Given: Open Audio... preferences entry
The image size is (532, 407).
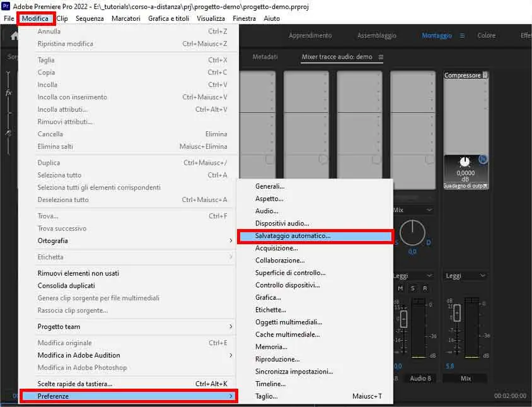Looking at the screenshot, I should pyautogui.click(x=315, y=211).
